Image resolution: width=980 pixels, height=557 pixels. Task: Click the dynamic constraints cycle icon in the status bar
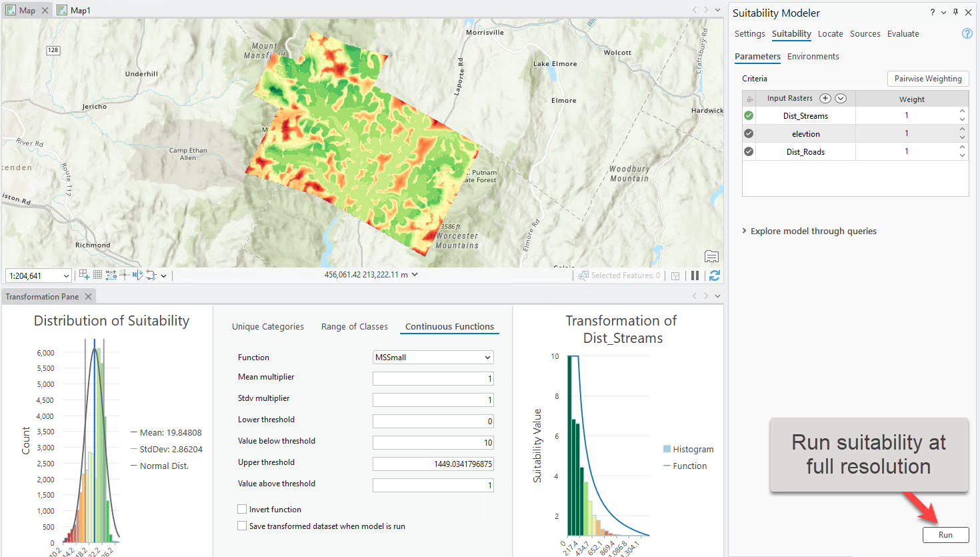coord(151,275)
